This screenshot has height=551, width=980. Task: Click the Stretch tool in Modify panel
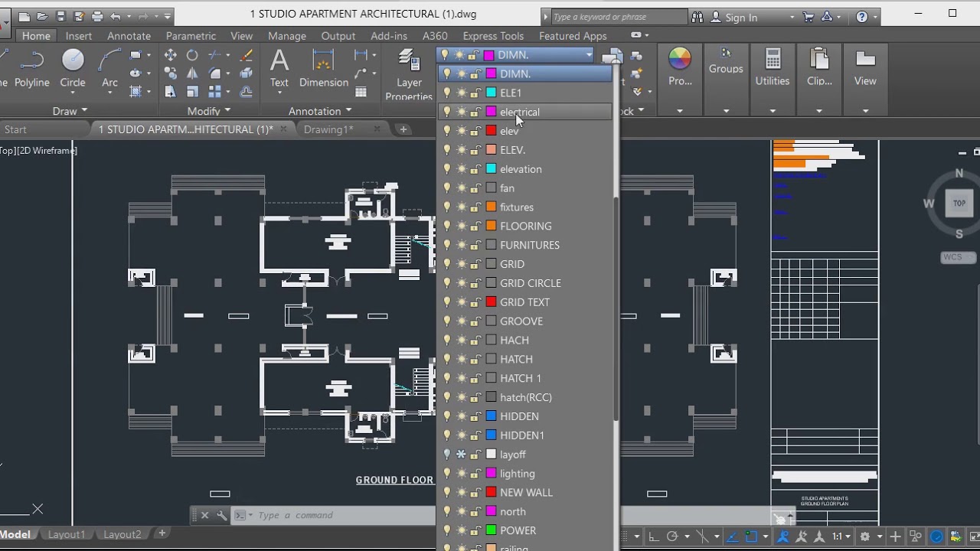[170, 92]
